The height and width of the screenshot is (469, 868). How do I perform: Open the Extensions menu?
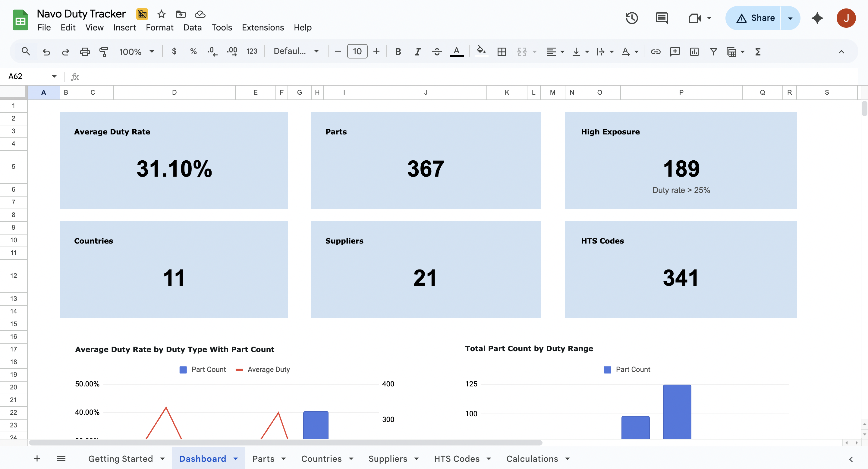(x=263, y=28)
